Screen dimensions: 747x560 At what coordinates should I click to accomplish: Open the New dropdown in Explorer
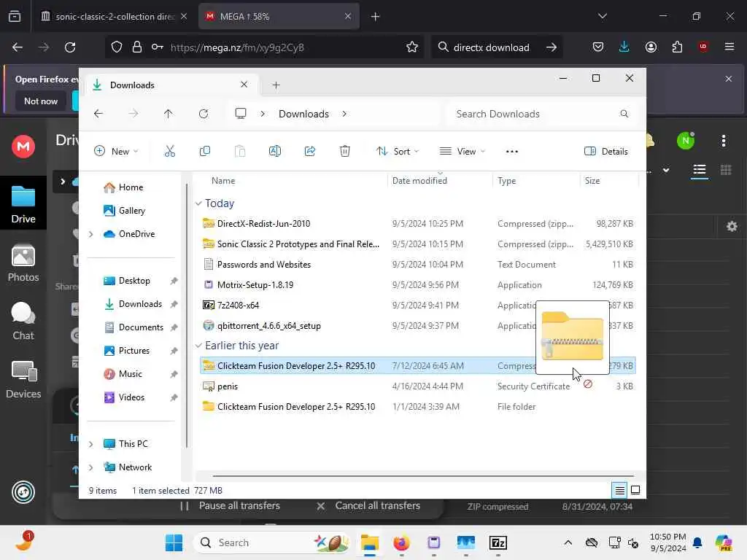[116, 152]
